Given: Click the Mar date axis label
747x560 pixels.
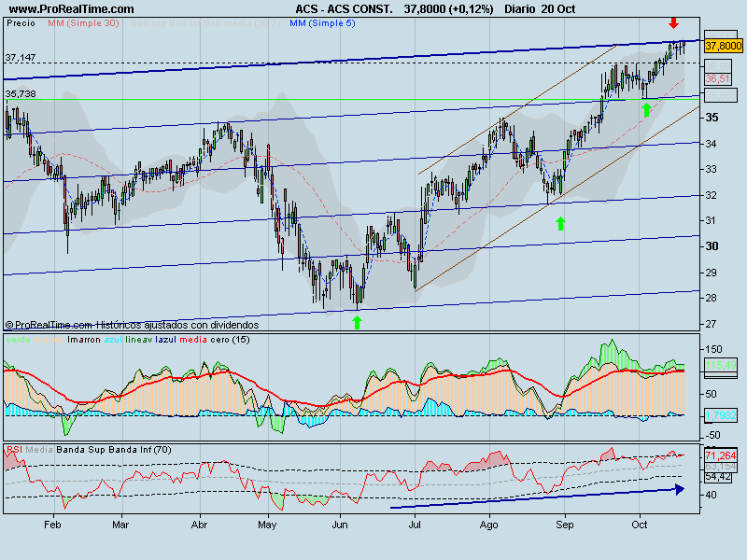Looking at the screenshot, I should (x=120, y=525).
